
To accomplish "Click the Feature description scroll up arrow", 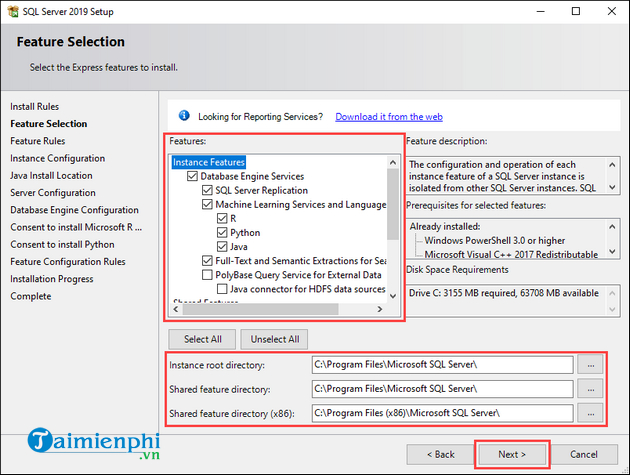I will tap(612, 164).
